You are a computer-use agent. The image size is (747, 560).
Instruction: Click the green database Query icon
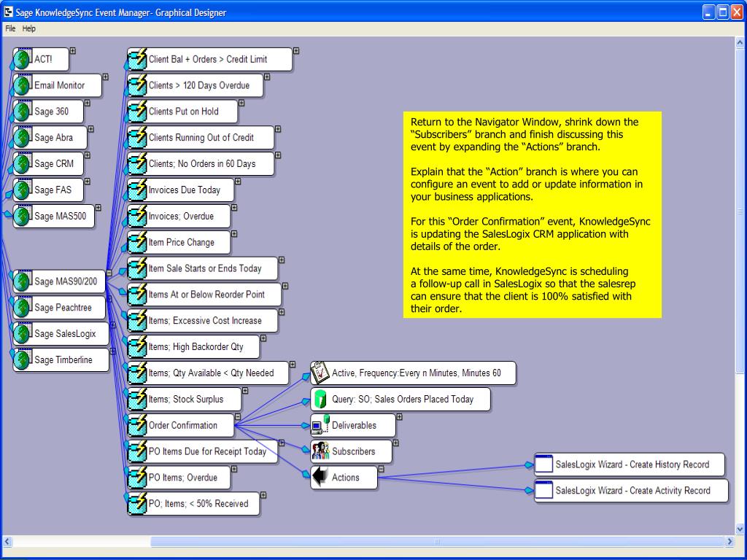tap(320, 399)
